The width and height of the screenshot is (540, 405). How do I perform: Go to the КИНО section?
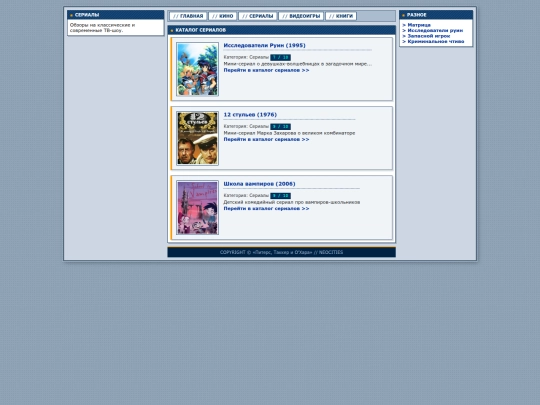222,16
